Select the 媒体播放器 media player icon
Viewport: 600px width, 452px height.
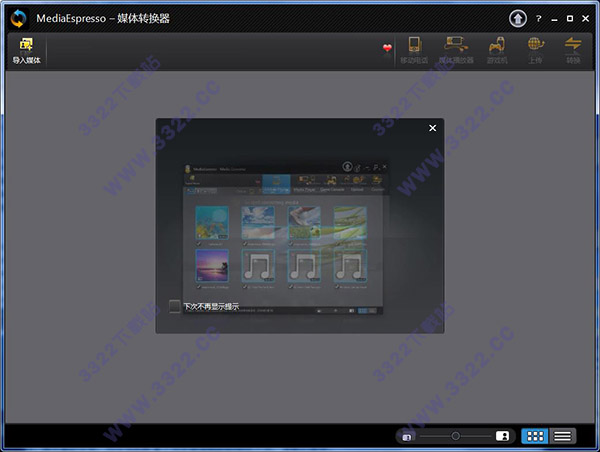click(456, 50)
